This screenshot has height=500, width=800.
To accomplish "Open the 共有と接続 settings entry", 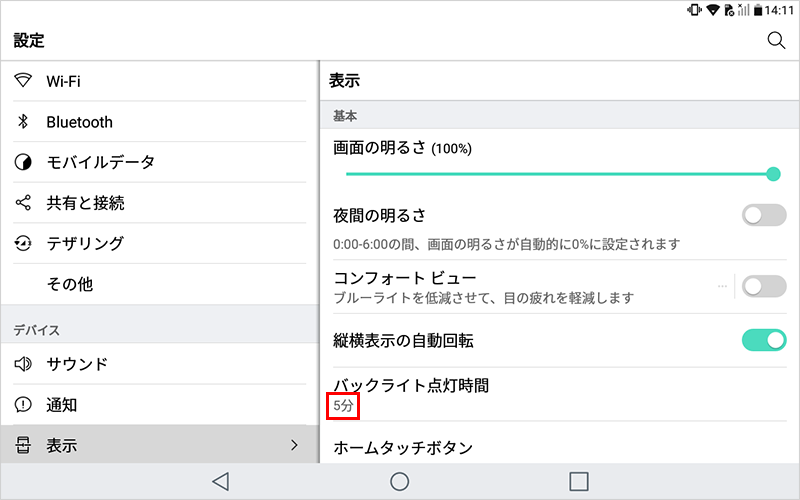I will tap(160, 203).
